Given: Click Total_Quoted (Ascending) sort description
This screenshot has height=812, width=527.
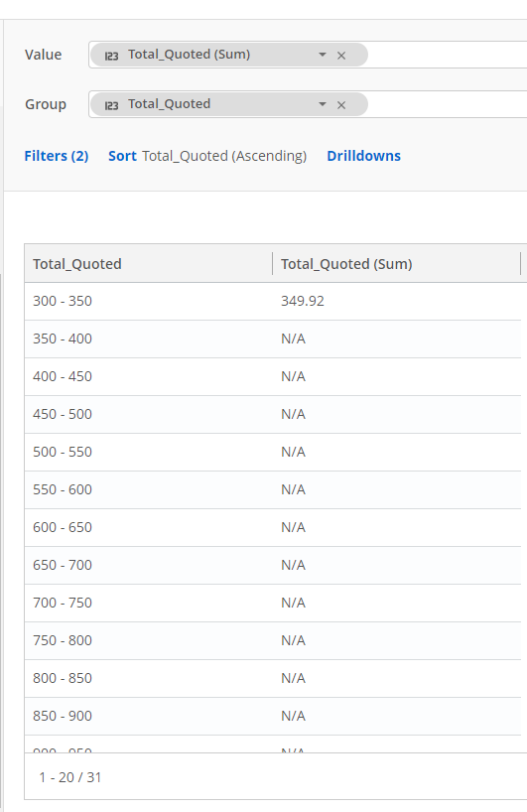Looking at the screenshot, I should (x=224, y=156).
